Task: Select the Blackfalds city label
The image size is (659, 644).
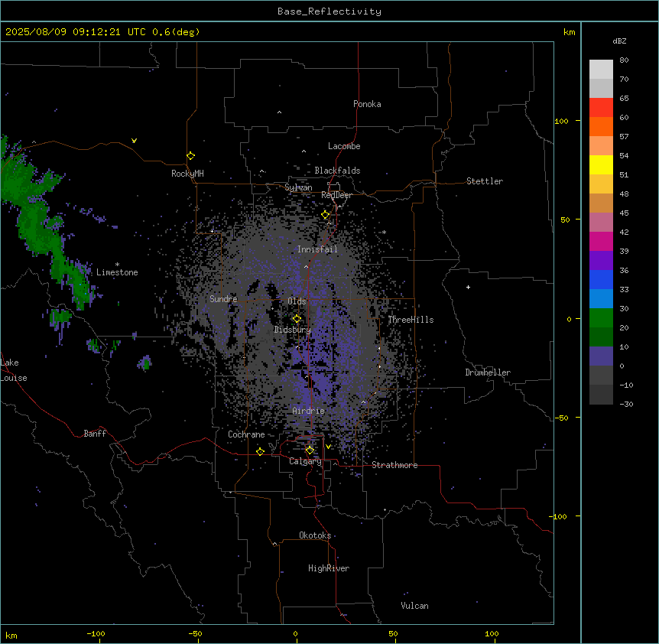Action: [337, 171]
